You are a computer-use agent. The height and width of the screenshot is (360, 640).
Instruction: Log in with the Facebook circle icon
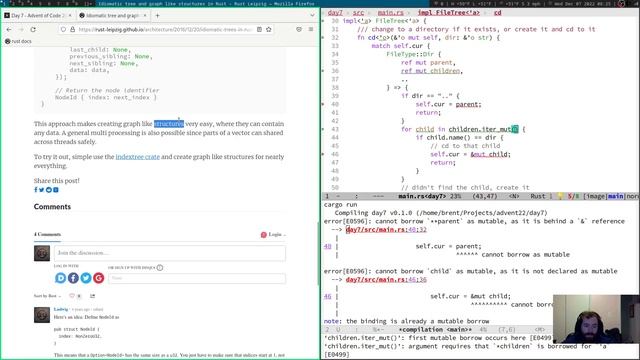point(73,278)
